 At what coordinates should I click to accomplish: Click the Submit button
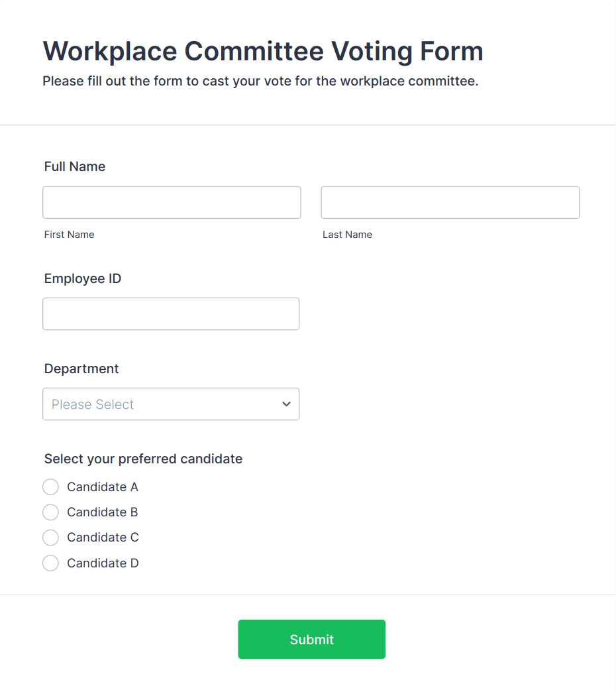311,639
